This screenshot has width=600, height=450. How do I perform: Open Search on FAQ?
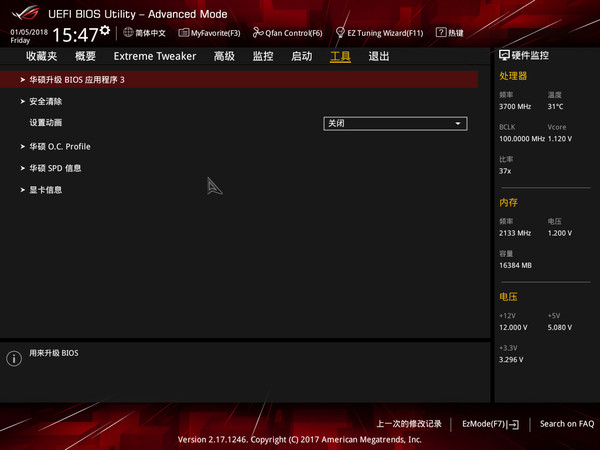coord(567,424)
